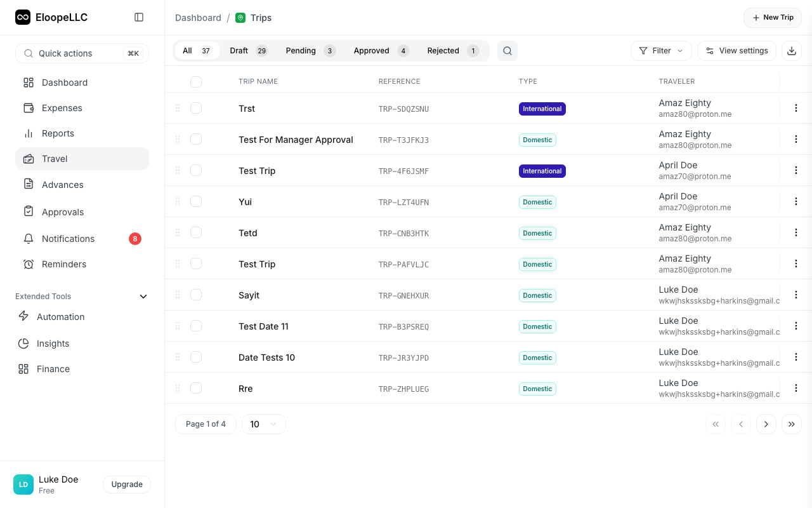Open the Dashboard breadcrumb link
The width and height of the screenshot is (812, 508).
point(198,17)
